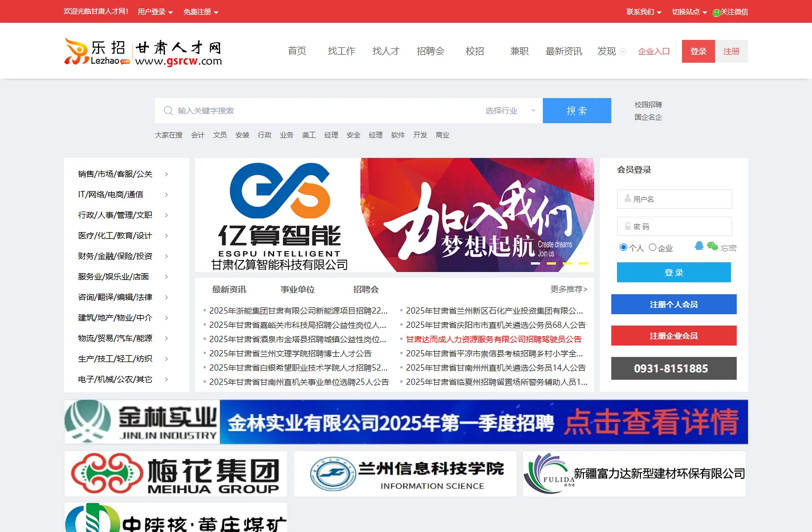Click 注册个人会员 button

point(674,304)
